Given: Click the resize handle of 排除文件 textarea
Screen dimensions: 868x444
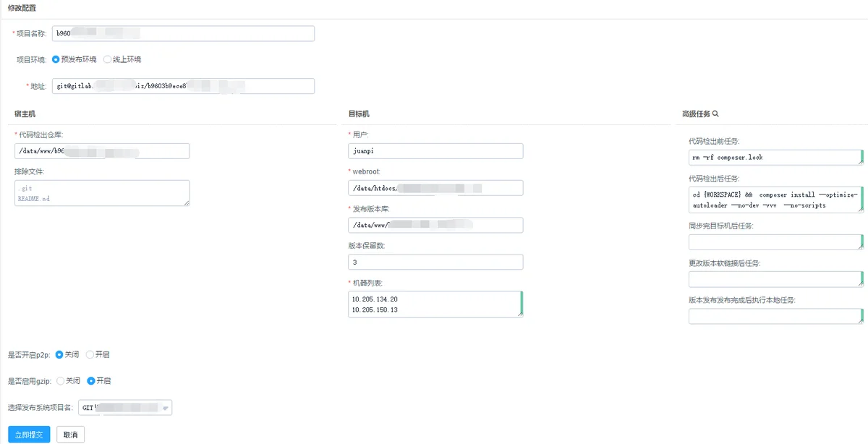Looking at the screenshot, I should point(187,203).
